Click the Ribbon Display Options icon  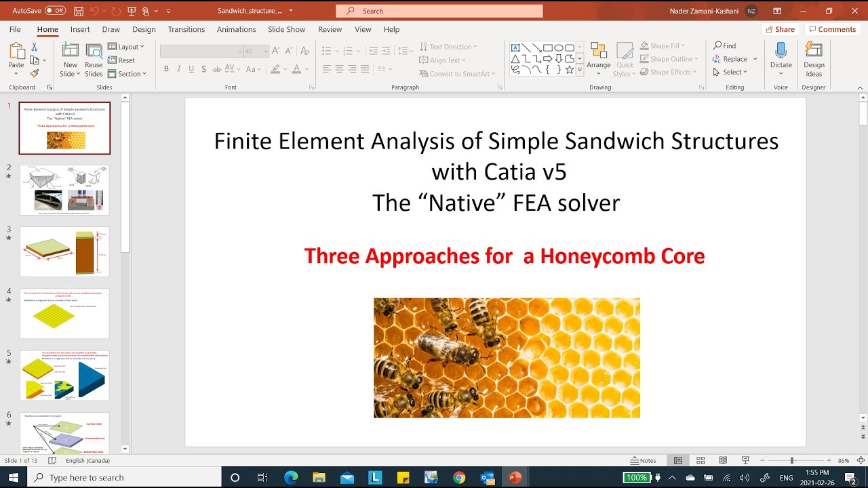tap(777, 11)
